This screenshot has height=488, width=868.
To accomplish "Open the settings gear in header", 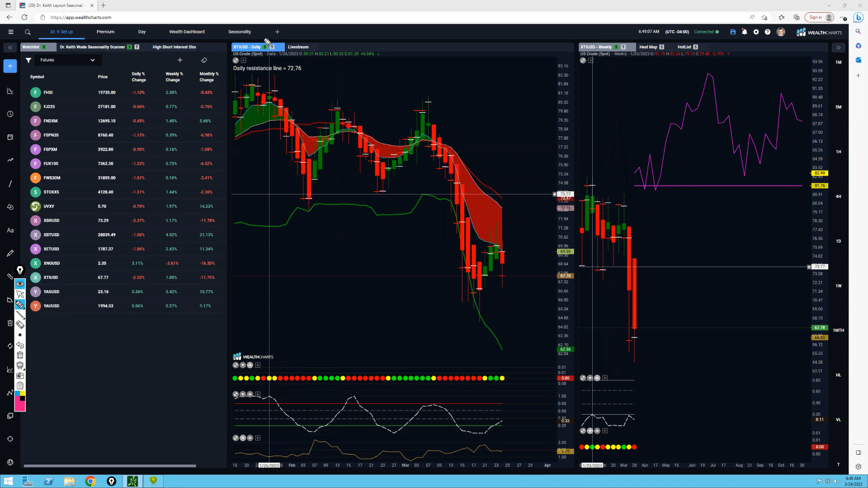I will point(756,32).
